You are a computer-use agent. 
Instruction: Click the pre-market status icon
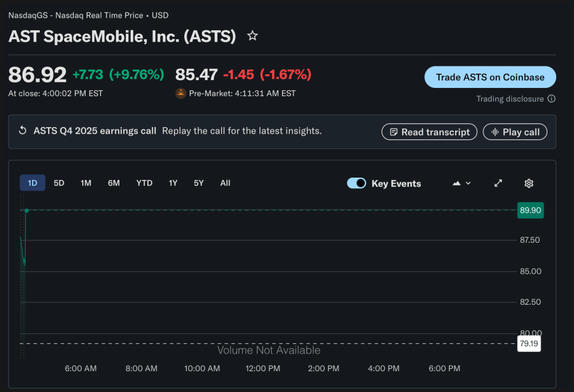coord(181,93)
